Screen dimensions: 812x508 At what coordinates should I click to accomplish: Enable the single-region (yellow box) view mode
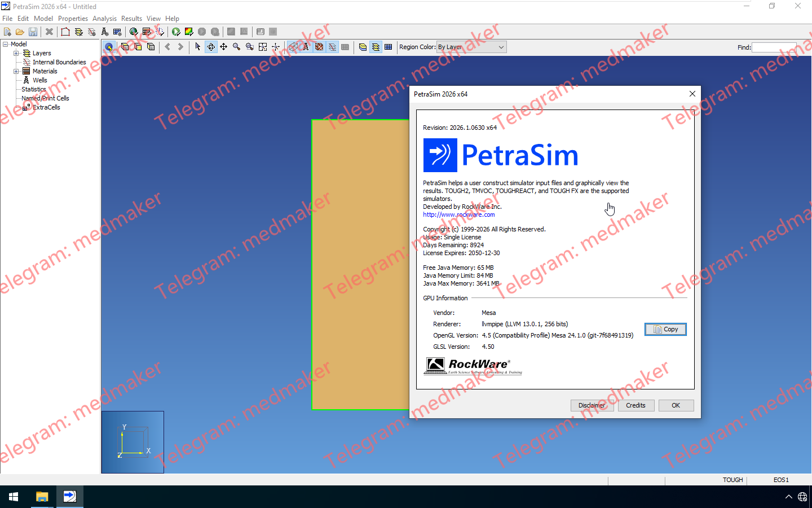(363, 47)
